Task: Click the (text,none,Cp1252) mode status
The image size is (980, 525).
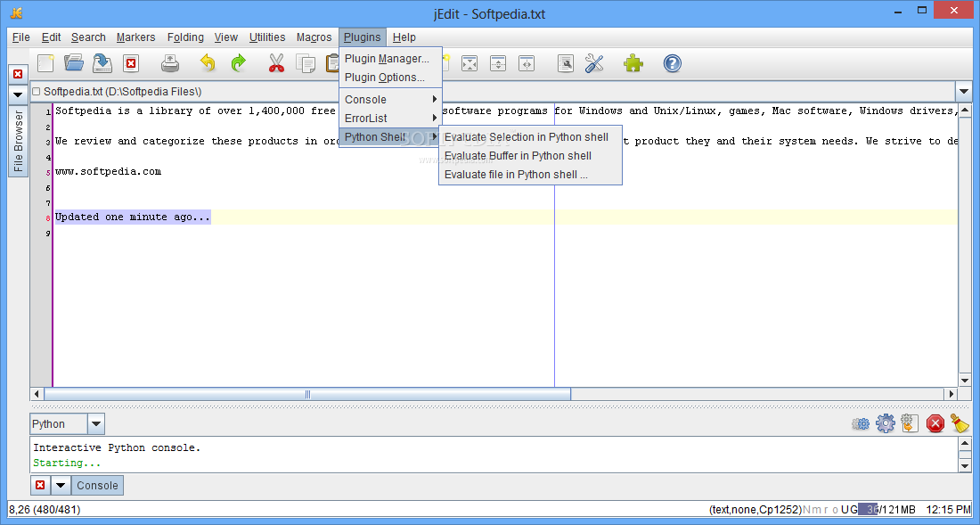Action: (756, 510)
